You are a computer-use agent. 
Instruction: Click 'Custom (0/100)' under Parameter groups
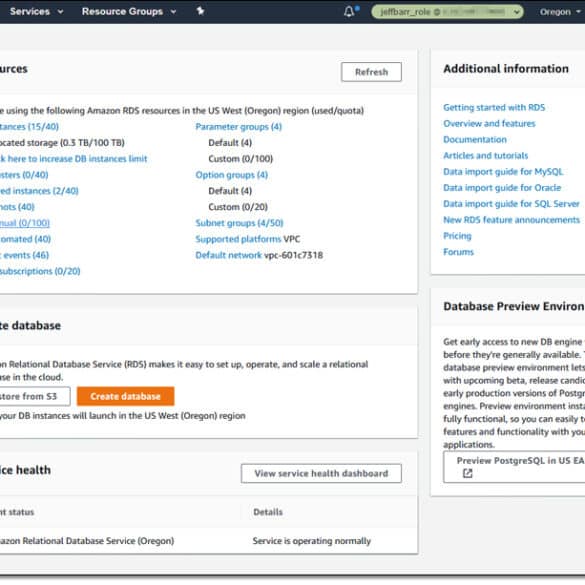[x=241, y=159]
